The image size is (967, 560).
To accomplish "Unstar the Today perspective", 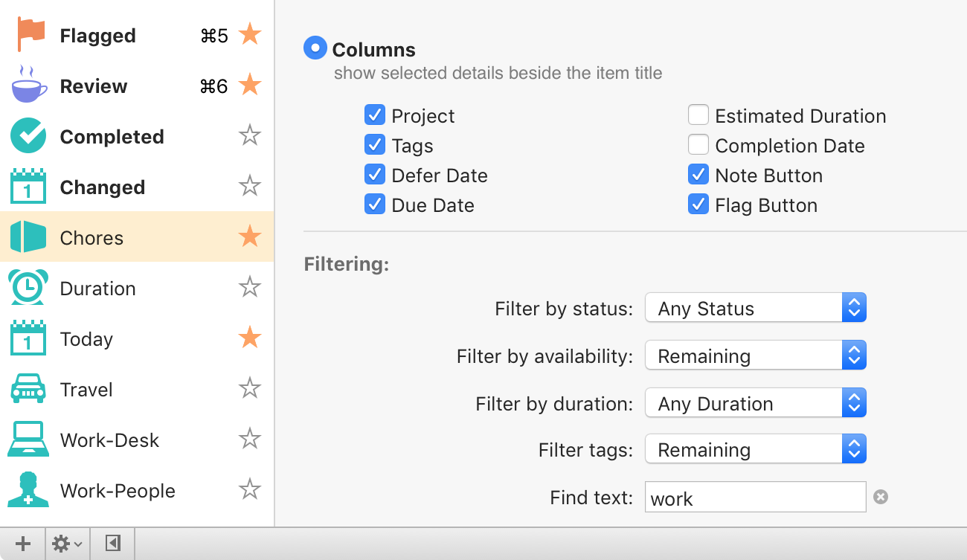I will pyautogui.click(x=250, y=338).
